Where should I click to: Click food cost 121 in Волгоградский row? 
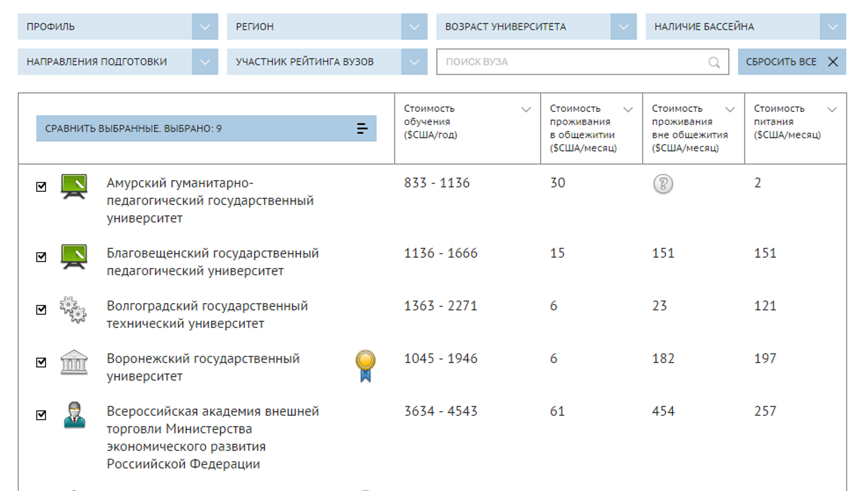tap(765, 306)
